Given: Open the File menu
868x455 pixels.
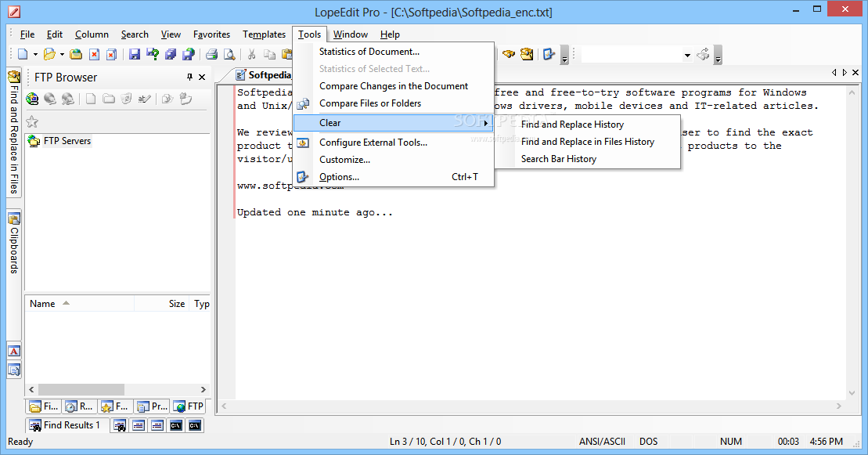Looking at the screenshot, I should pyautogui.click(x=27, y=34).
